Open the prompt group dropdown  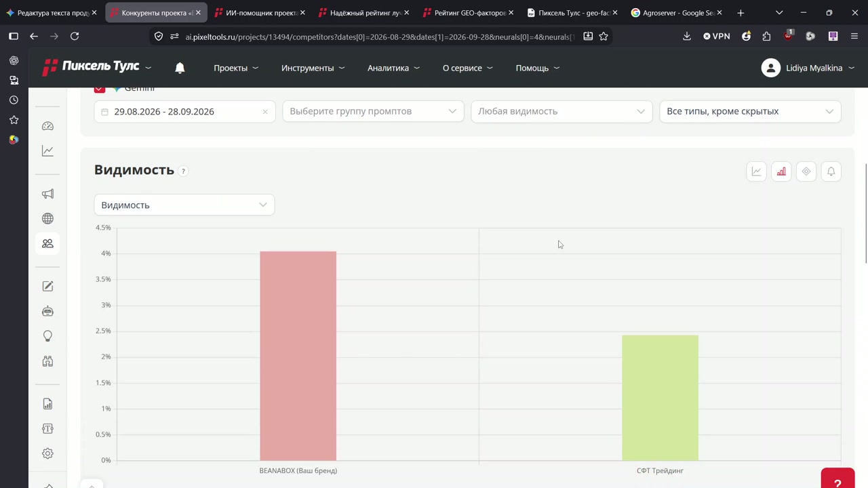click(x=373, y=111)
